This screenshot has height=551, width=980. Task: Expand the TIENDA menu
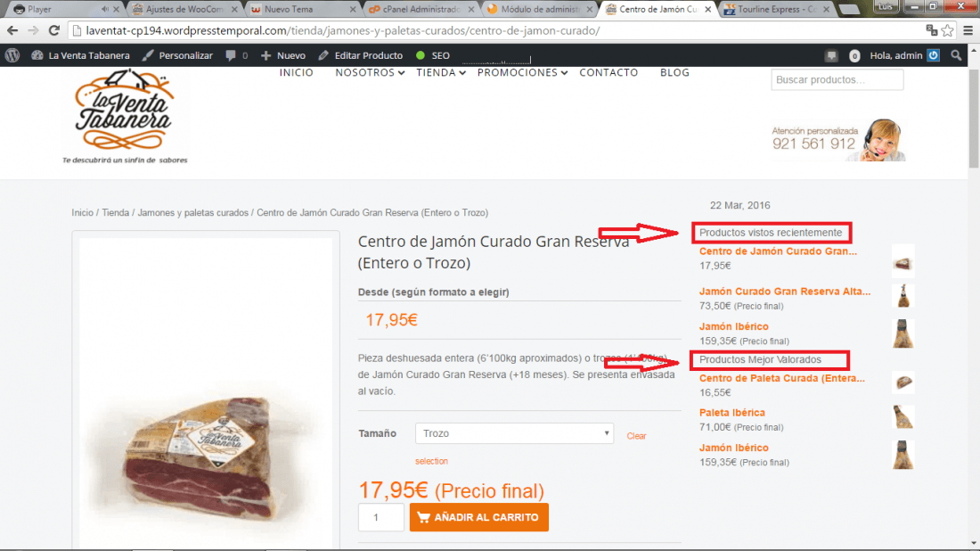click(x=441, y=72)
